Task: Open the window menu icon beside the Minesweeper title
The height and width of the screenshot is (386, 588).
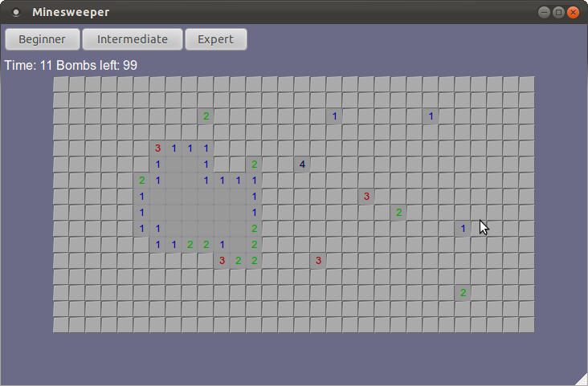Action: tap(16, 12)
